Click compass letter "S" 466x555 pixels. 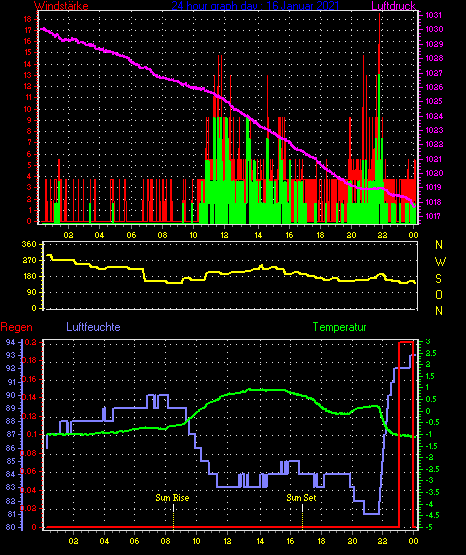[x=438, y=279]
